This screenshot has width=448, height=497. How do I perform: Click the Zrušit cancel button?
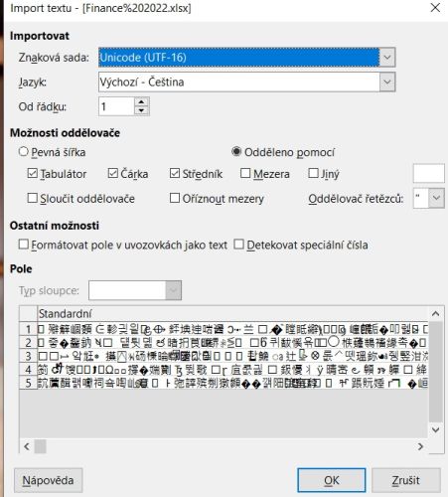[x=406, y=480]
